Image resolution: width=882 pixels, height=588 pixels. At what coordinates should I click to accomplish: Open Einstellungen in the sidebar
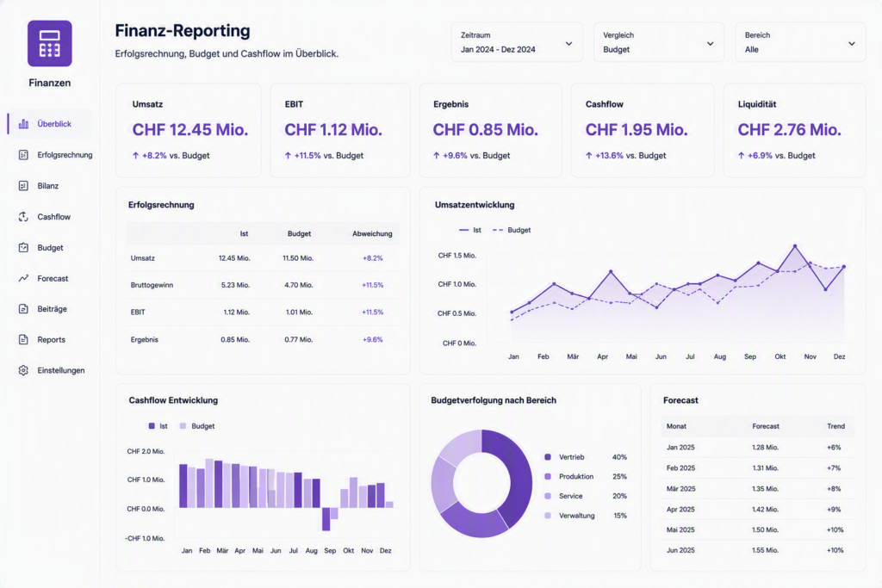point(51,370)
